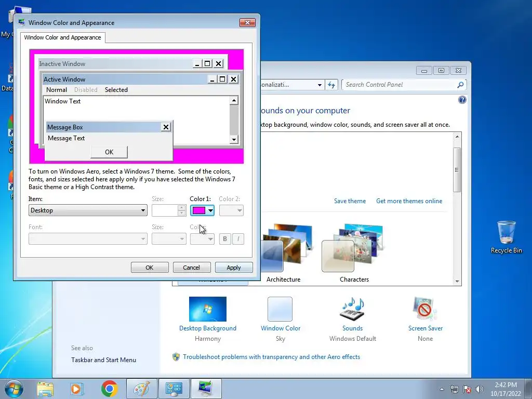This screenshot has height=399, width=532.
Task: Expand the address bar history dropdown
Action: tap(320, 85)
